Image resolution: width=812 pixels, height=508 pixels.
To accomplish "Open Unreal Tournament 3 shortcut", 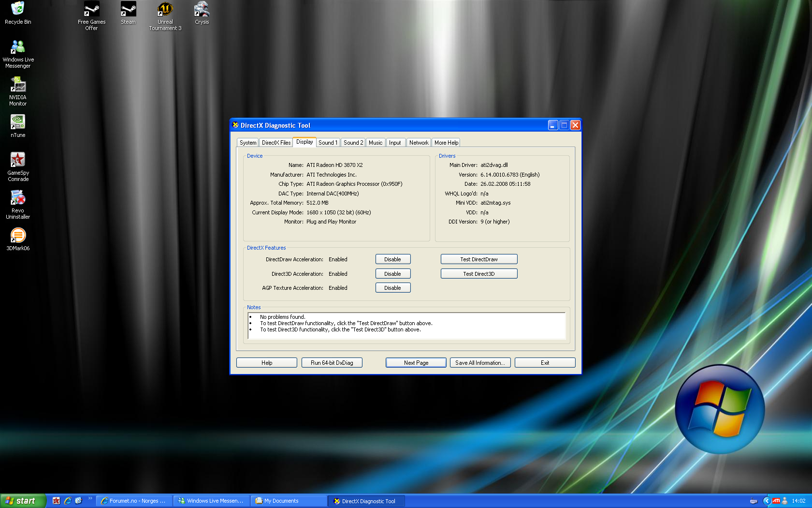I will click(x=165, y=10).
